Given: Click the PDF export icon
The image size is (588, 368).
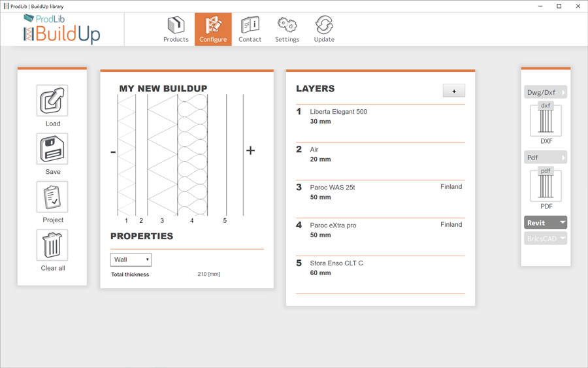Looking at the screenshot, I should [x=546, y=186].
